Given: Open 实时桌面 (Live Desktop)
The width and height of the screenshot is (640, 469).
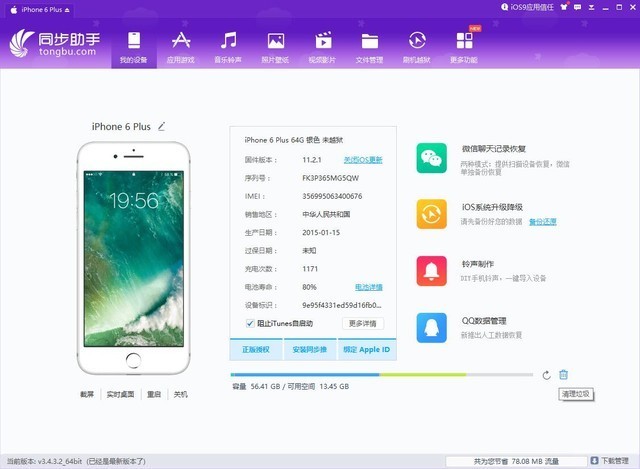Looking at the screenshot, I should (120, 394).
